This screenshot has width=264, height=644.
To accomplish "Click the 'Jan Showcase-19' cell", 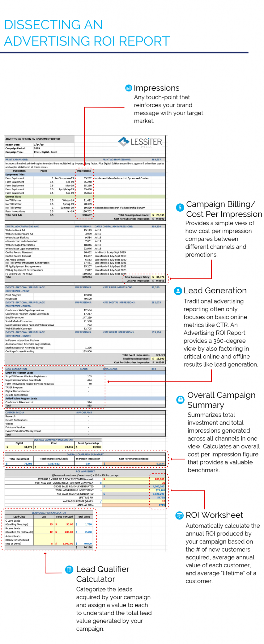I will pyautogui.click(x=64, y=178).
